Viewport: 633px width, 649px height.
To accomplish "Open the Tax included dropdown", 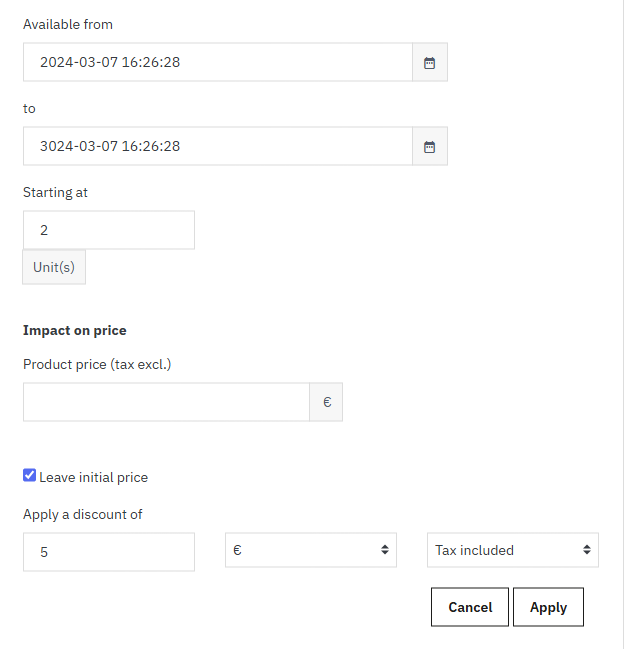I will tap(512, 550).
